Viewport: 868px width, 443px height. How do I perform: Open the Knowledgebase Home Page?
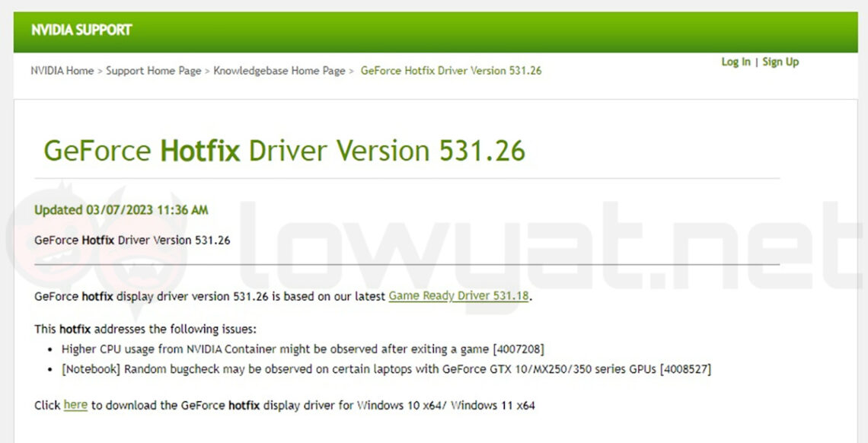(282, 70)
